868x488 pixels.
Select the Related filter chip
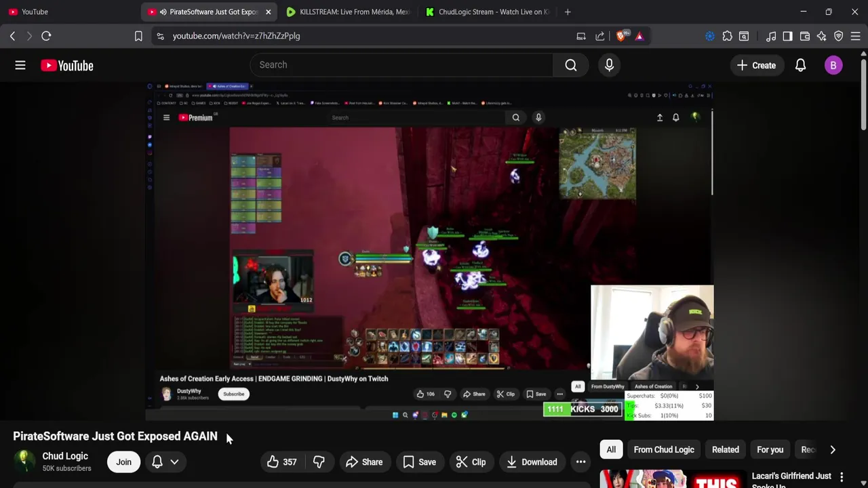click(725, 449)
